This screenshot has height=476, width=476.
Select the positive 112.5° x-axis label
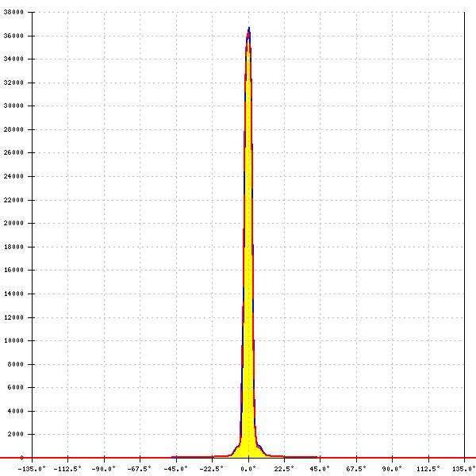(428, 469)
